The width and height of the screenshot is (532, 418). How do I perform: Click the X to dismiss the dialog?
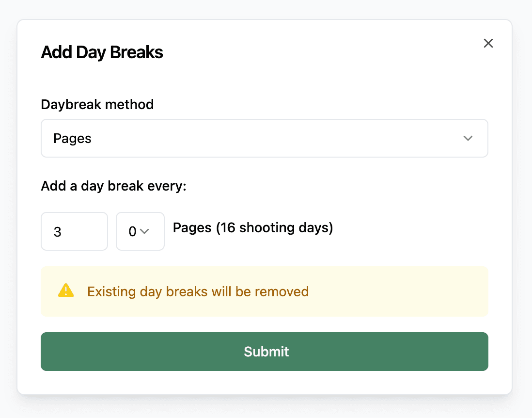pyautogui.click(x=488, y=43)
